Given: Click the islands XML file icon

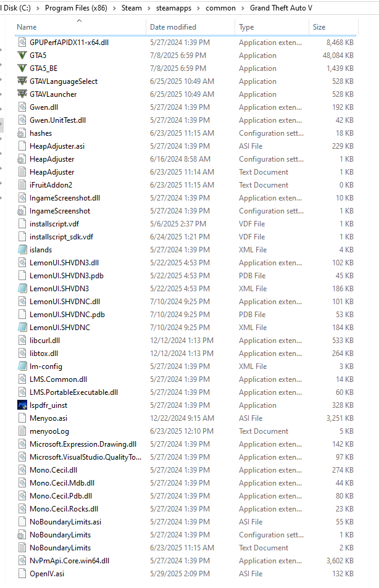Looking at the screenshot, I should click(x=22, y=250).
